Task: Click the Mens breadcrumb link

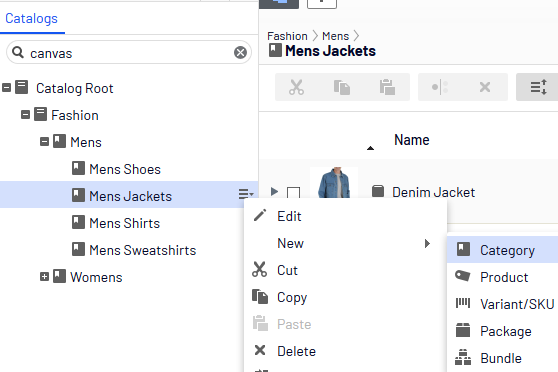Action: point(336,36)
